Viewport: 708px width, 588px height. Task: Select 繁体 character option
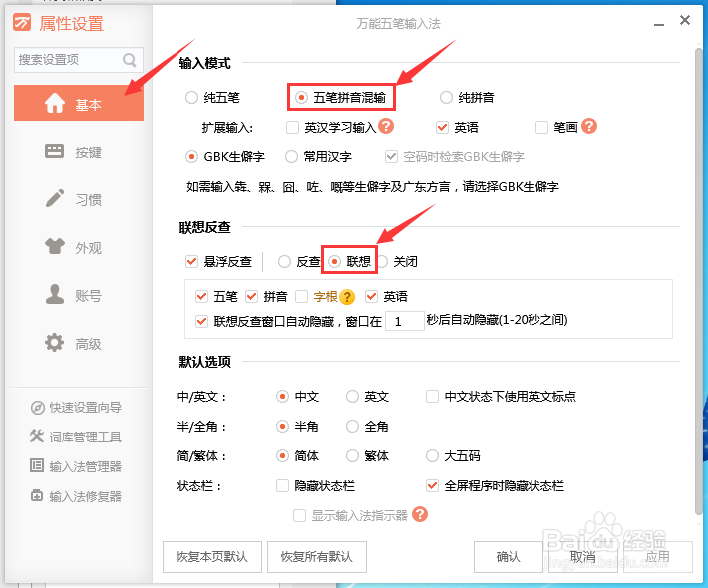[x=352, y=455]
